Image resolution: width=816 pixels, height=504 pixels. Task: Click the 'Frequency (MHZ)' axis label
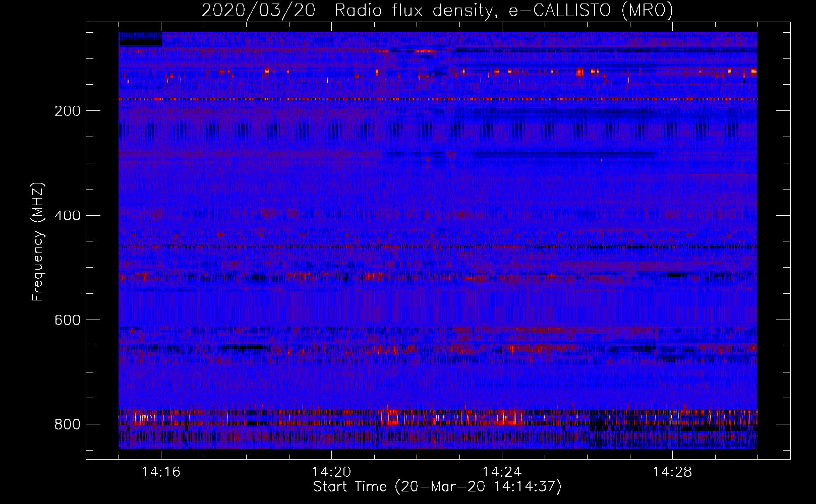(x=38, y=242)
